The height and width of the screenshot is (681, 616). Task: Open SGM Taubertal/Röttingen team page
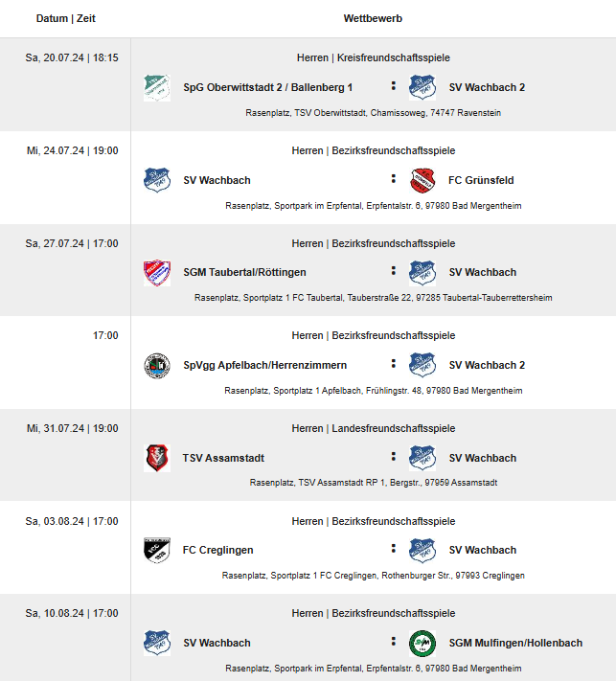(x=244, y=272)
